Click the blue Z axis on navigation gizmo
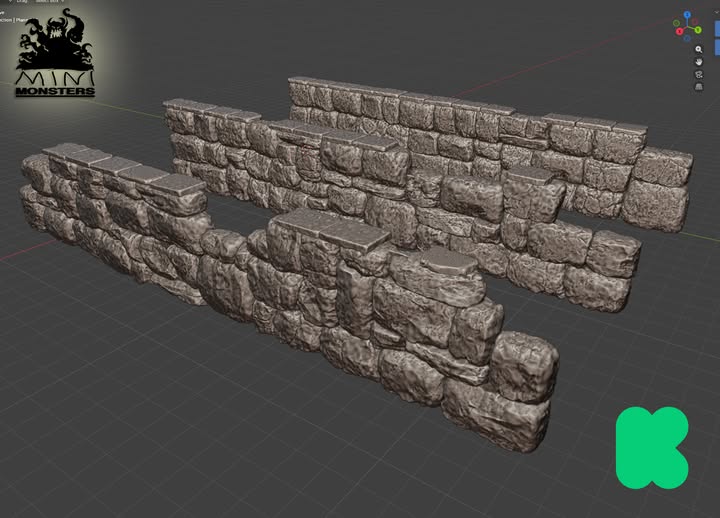 click(687, 15)
